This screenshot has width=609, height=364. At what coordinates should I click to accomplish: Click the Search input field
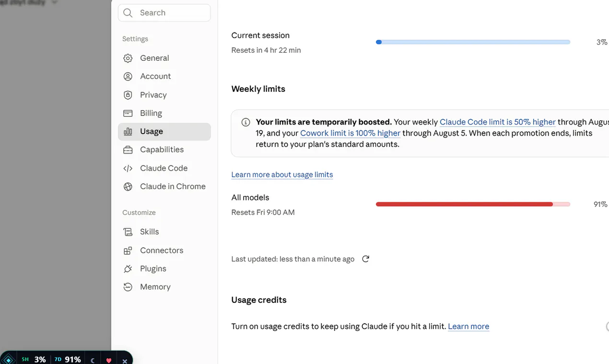tap(164, 13)
